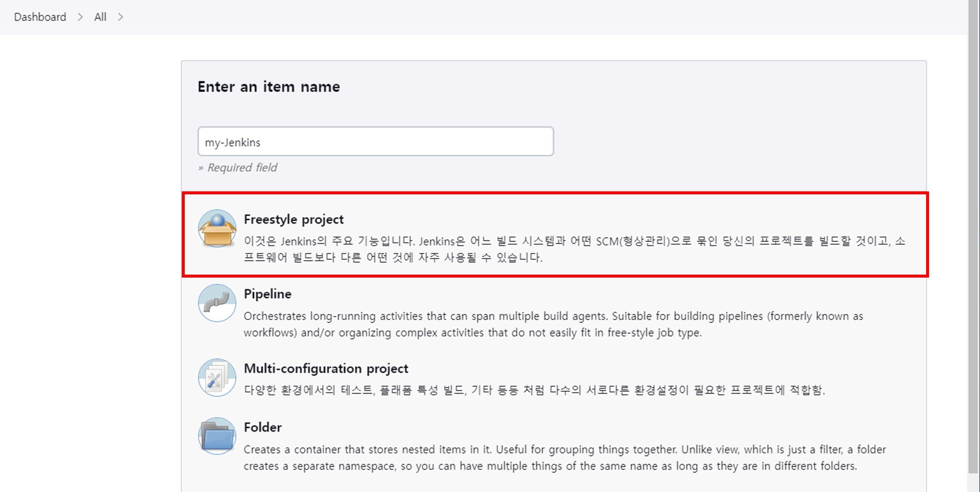
Task: Click the Enter an item name heading
Action: coord(269,87)
